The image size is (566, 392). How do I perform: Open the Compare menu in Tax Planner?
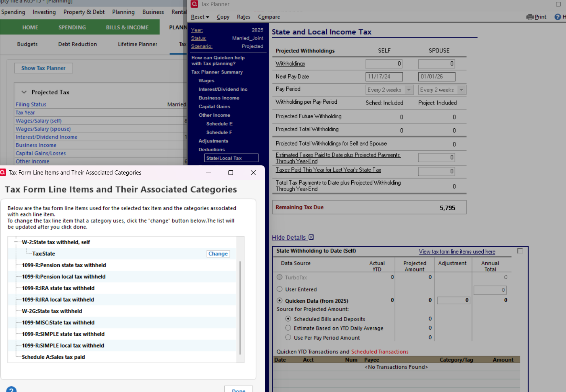269,17
